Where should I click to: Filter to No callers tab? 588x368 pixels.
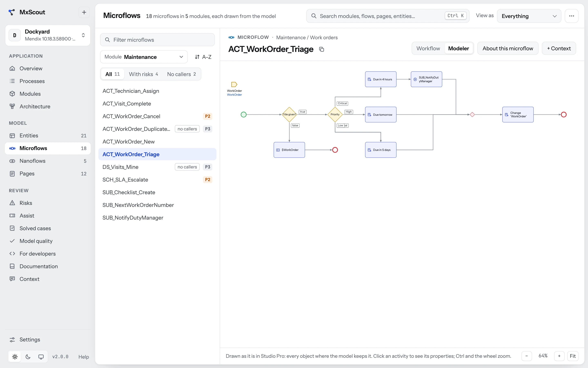[x=181, y=74]
